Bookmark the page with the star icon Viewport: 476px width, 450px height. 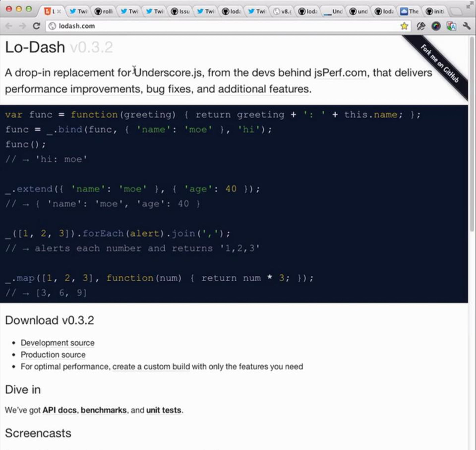point(404,26)
